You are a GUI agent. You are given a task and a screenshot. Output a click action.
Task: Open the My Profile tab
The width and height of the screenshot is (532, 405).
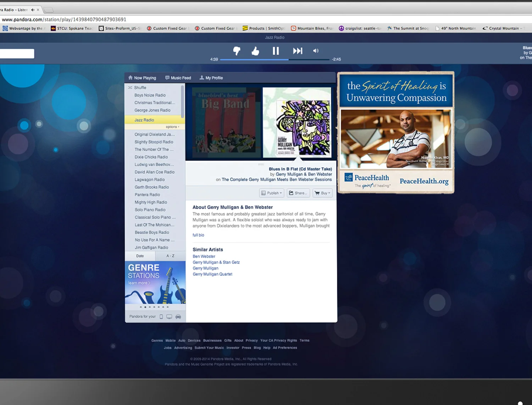[211, 78]
